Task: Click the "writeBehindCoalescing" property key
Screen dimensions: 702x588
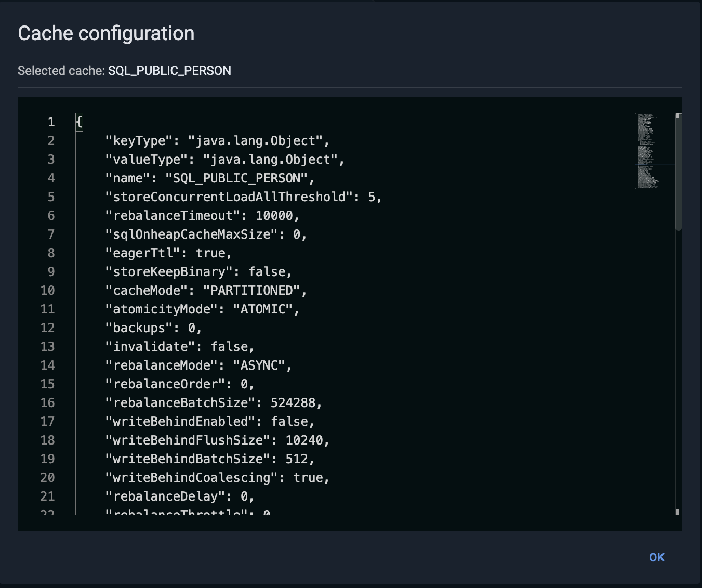Action: 191,478
